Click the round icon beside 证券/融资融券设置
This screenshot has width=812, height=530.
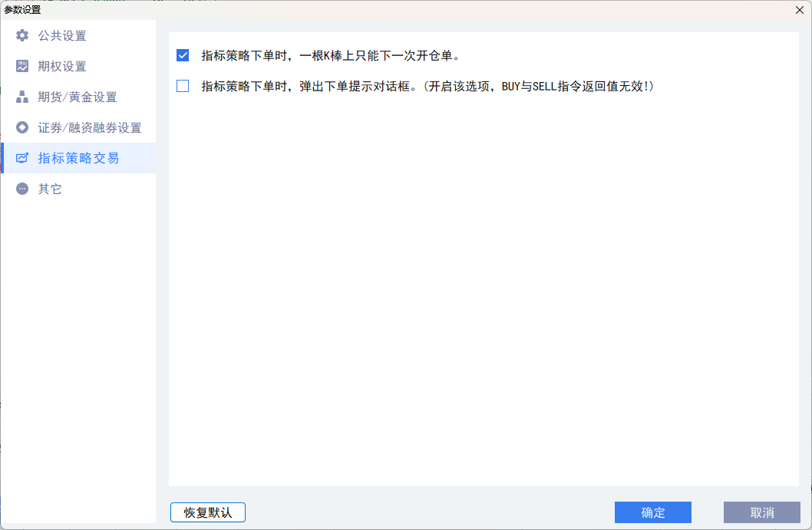pos(22,127)
